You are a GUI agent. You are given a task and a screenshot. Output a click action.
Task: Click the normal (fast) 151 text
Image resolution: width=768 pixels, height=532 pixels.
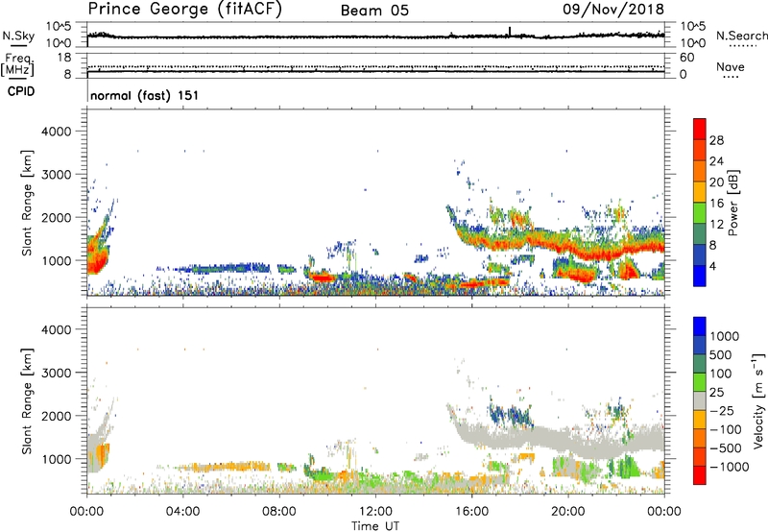click(x=145, y=95)
